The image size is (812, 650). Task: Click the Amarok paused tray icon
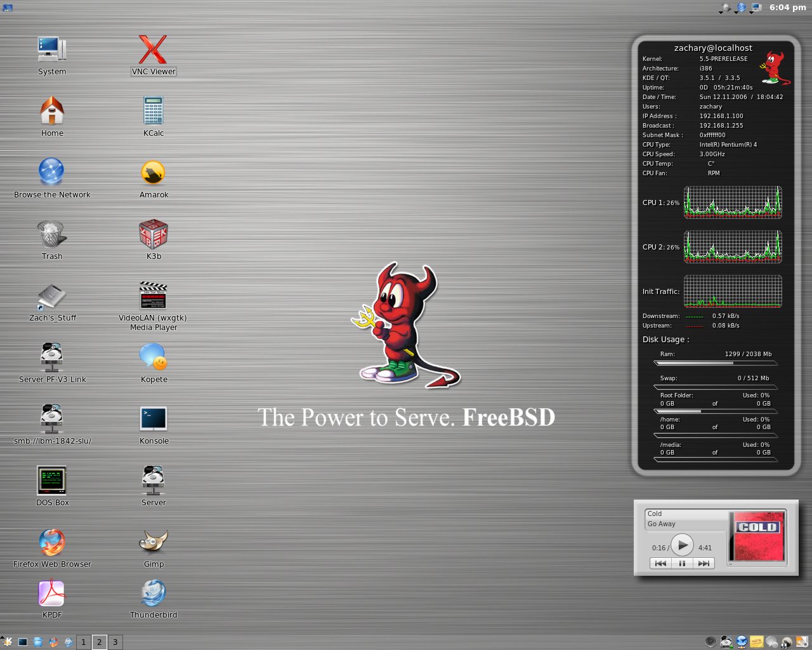[787, 642]
